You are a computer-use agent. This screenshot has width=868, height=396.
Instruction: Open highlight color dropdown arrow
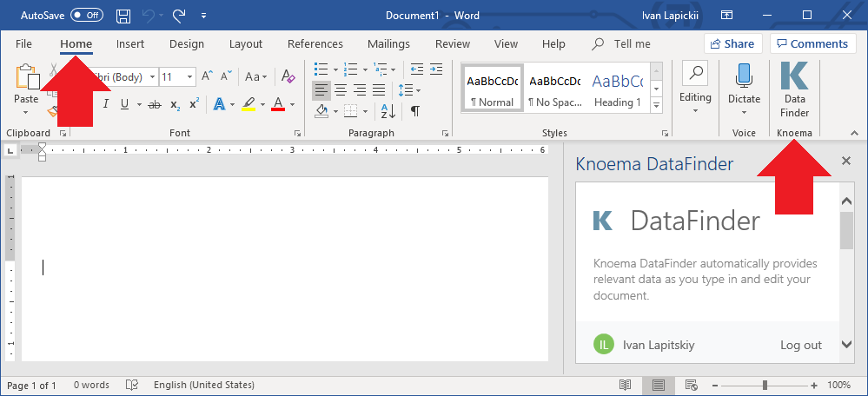click(263, 104)
